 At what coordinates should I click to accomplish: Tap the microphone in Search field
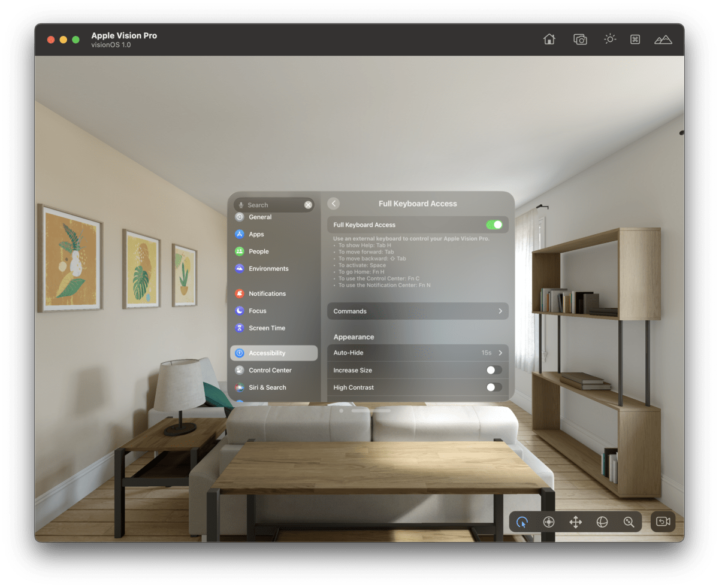[x=241, y=205]
